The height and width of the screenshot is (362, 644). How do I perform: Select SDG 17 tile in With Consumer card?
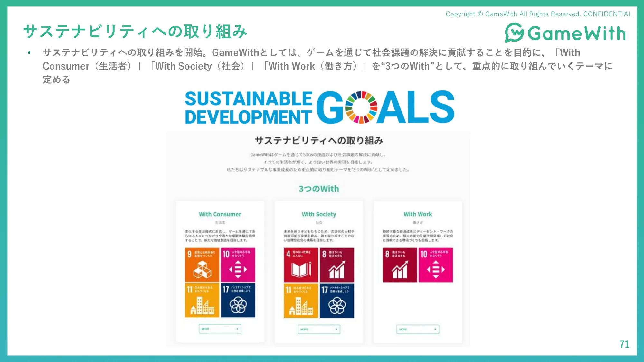[x=238, y=300]
